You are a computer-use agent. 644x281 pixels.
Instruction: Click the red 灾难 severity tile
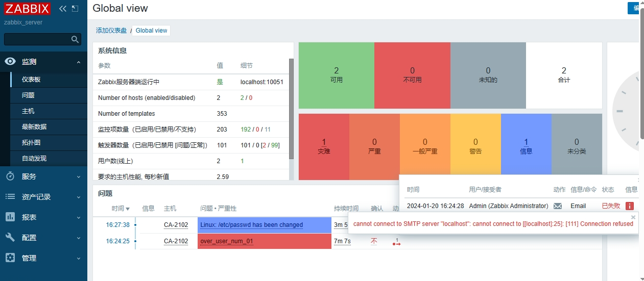point(324,146)
